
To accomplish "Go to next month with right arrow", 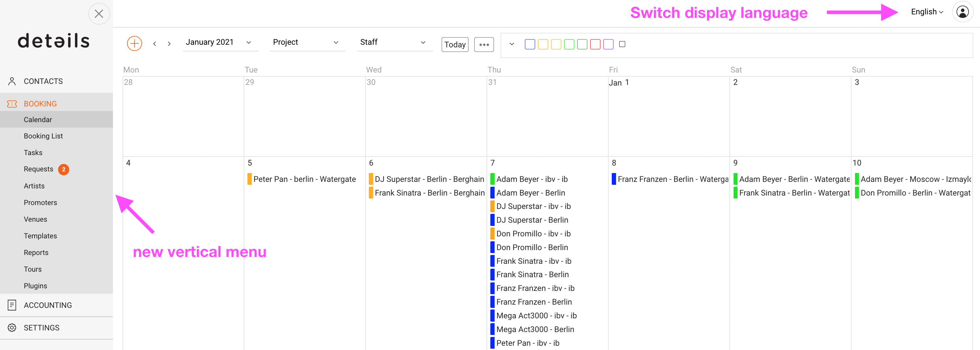I will pos(169,44).
